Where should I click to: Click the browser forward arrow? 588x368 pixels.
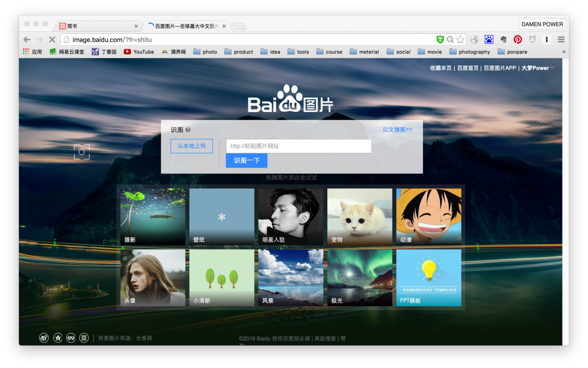pos(39,40)
